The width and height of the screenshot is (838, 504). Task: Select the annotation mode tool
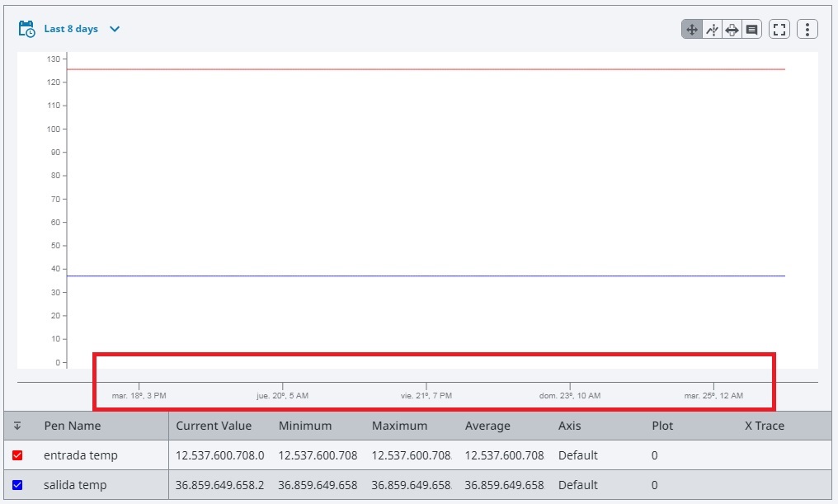tap(751, 30)
